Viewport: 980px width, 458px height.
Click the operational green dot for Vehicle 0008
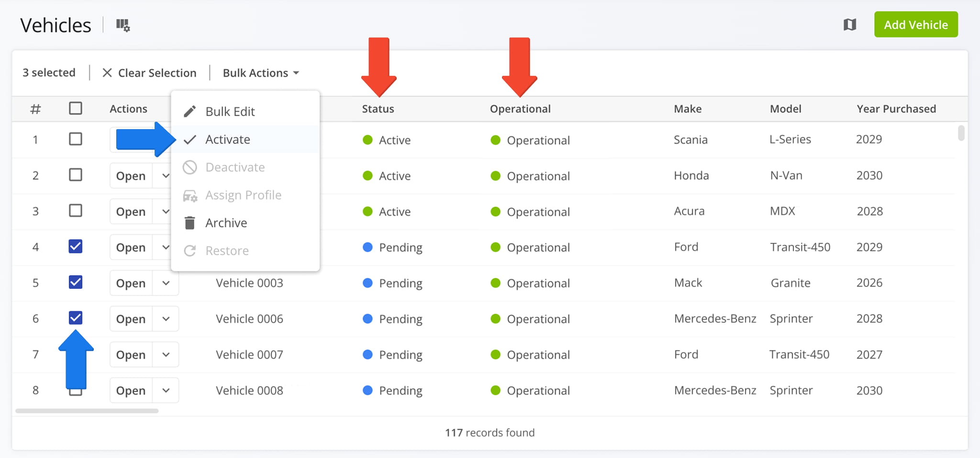pos(495,390)
